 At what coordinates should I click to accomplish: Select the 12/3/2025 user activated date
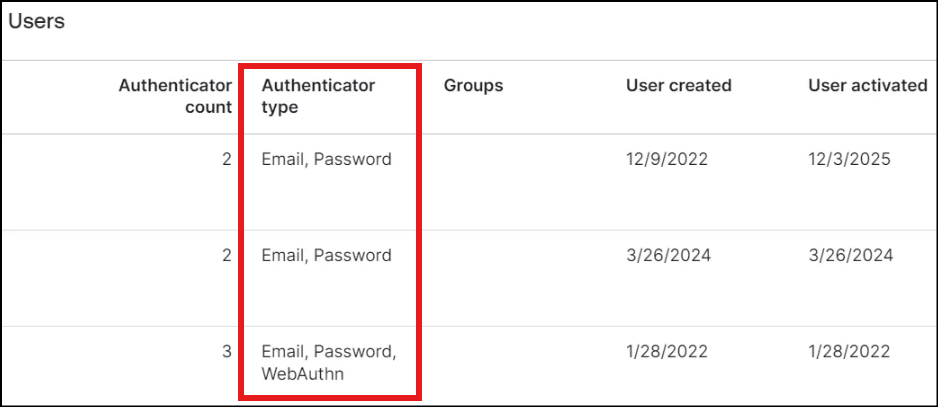(x=849, y=159)
